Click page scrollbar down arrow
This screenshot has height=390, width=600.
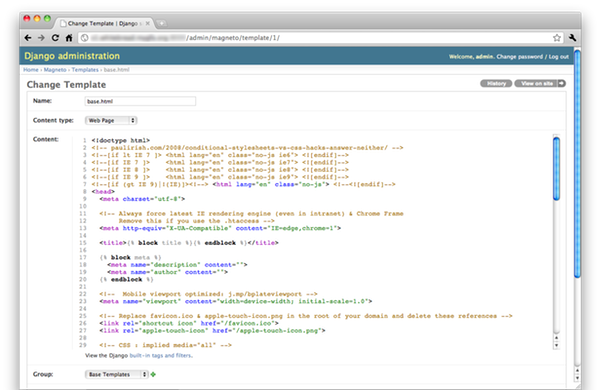(577, 378)
